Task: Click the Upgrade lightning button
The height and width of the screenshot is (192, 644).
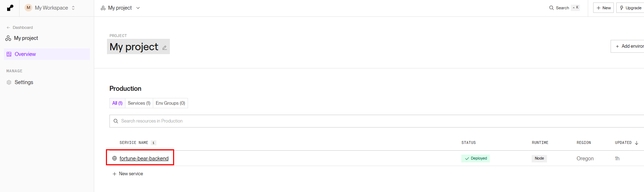Action: point(630,8)
